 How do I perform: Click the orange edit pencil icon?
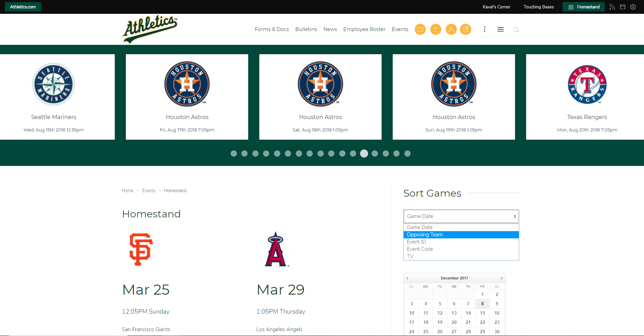click(466, 29)
